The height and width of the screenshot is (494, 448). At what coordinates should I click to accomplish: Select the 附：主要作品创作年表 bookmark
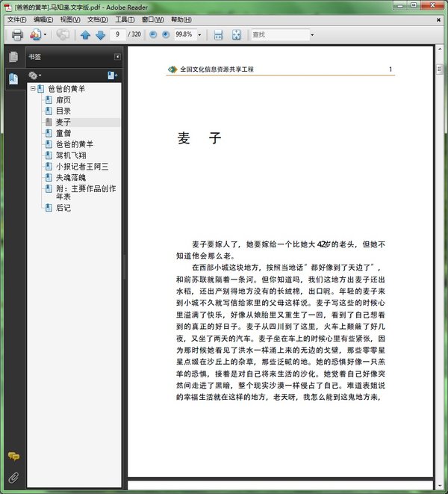pyautogui.click(x=86, y=193)
